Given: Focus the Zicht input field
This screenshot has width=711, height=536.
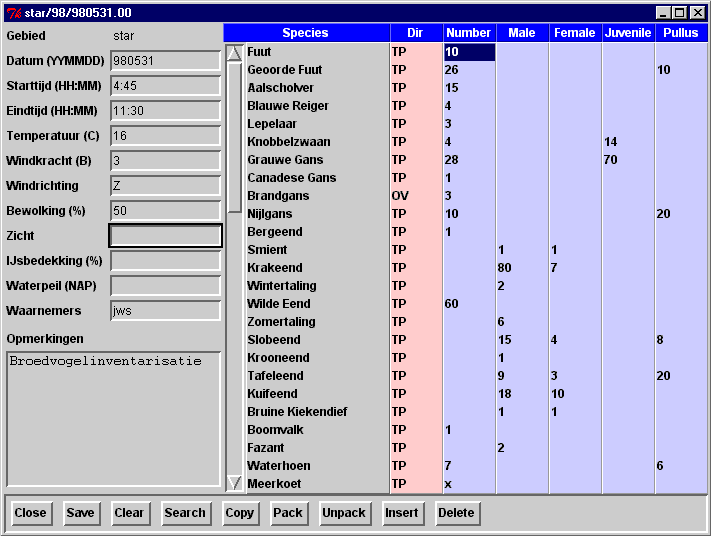Looking at the screenshot, I should coord(165,236).
